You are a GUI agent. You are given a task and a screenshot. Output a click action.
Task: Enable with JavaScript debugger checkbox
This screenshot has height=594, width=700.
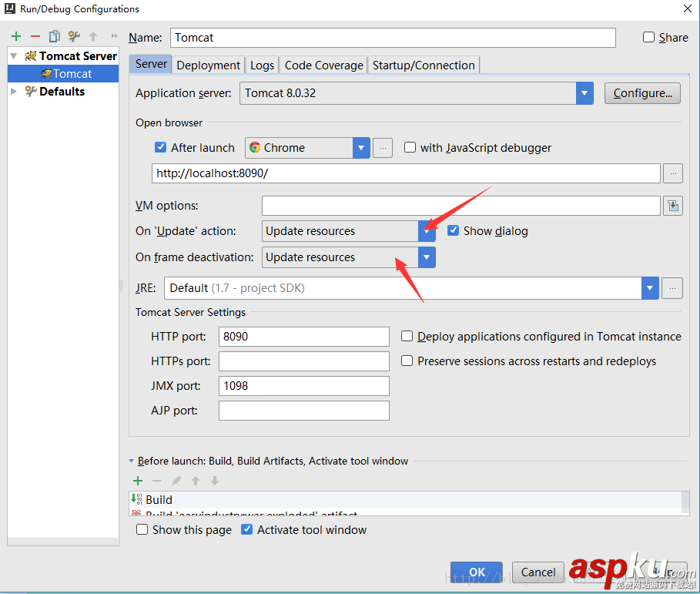click(410, 148)
